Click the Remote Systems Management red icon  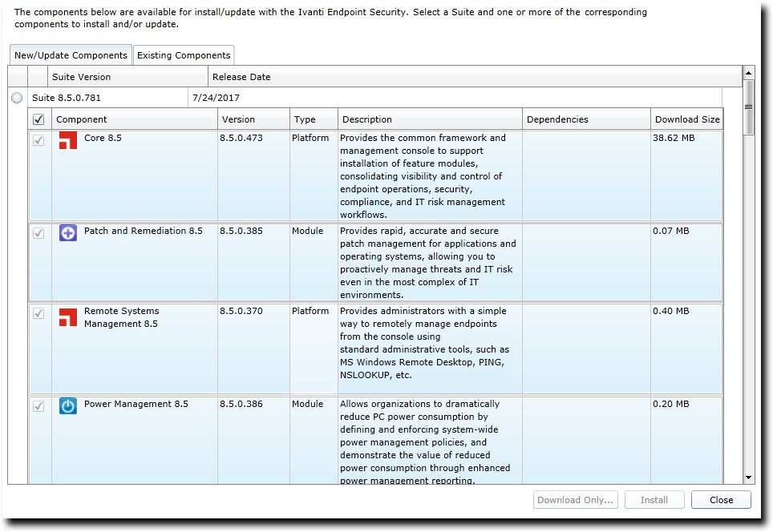click(68, 316)
